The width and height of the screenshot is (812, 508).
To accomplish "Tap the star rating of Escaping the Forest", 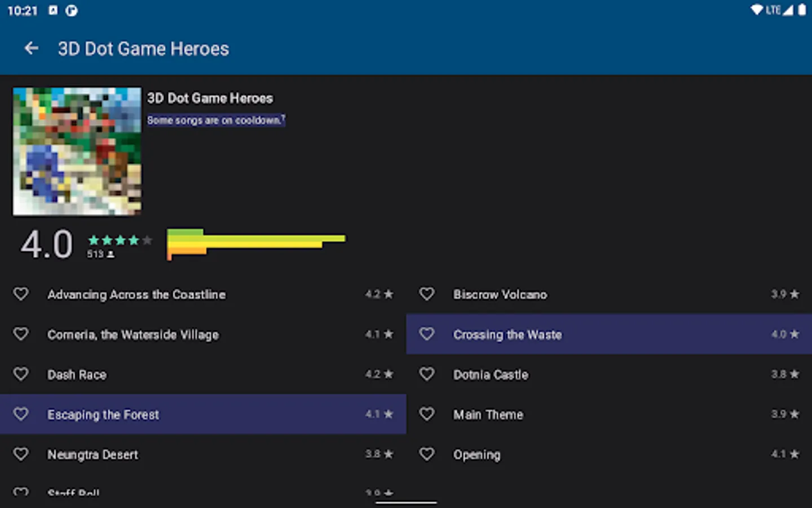I will tap(379, 414).
